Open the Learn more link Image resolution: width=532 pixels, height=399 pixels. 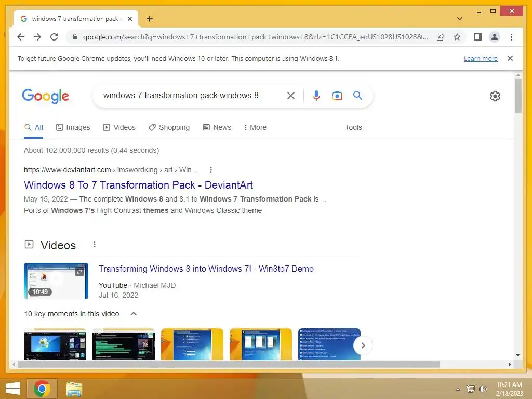[x=481, y=58]
